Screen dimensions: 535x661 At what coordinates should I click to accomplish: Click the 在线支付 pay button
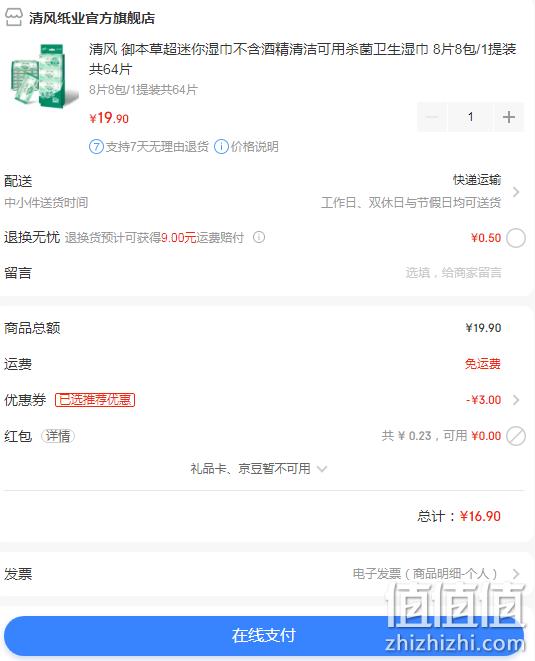(264, 635)
